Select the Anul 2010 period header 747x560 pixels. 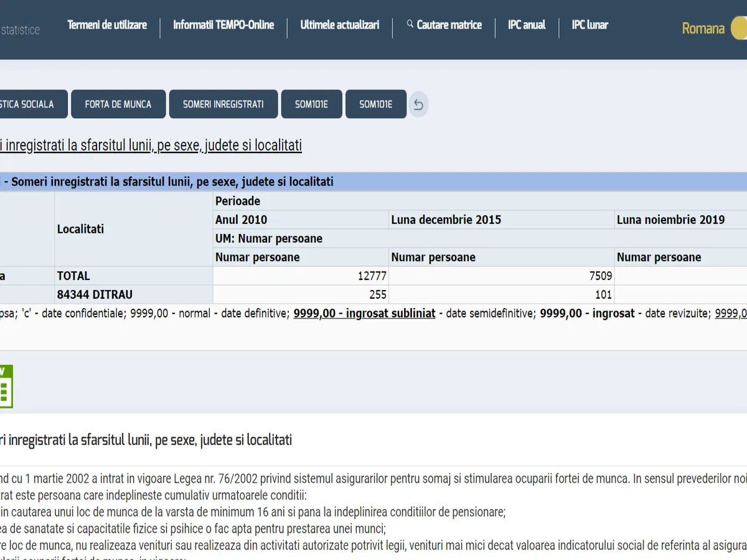click(x=241, y=220)
